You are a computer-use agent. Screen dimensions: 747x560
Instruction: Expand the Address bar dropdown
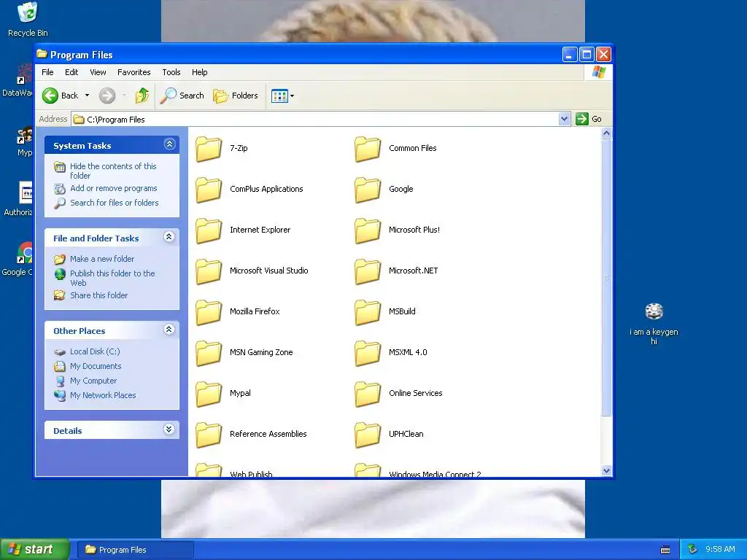564,119
